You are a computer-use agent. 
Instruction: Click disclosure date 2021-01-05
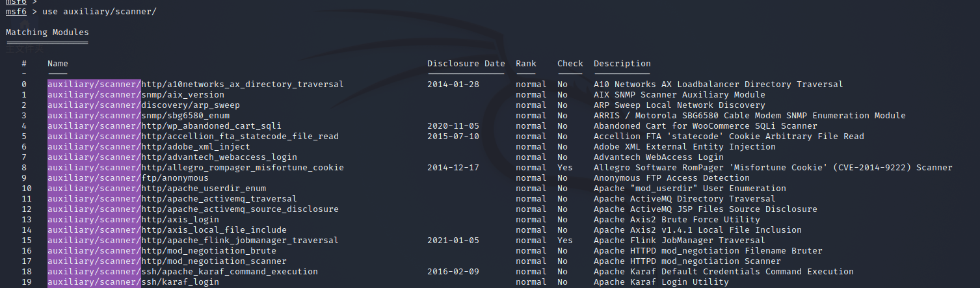(x=453, y=241)
